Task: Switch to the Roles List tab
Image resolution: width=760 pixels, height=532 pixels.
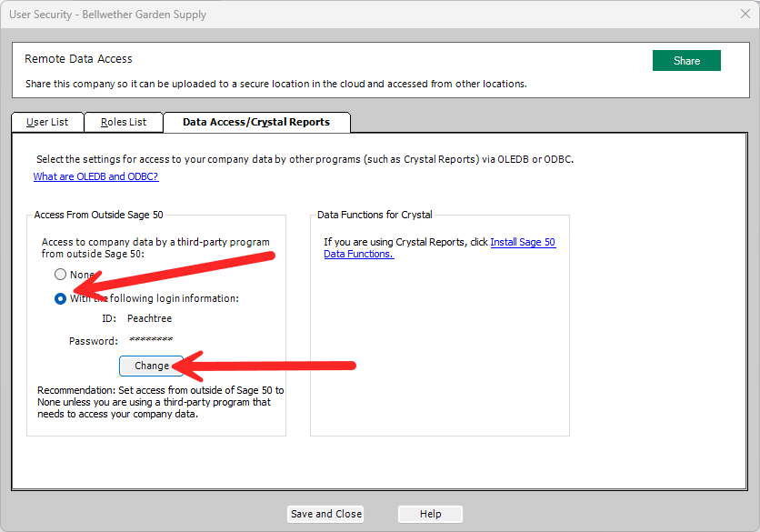Action: tap(123, 122)
